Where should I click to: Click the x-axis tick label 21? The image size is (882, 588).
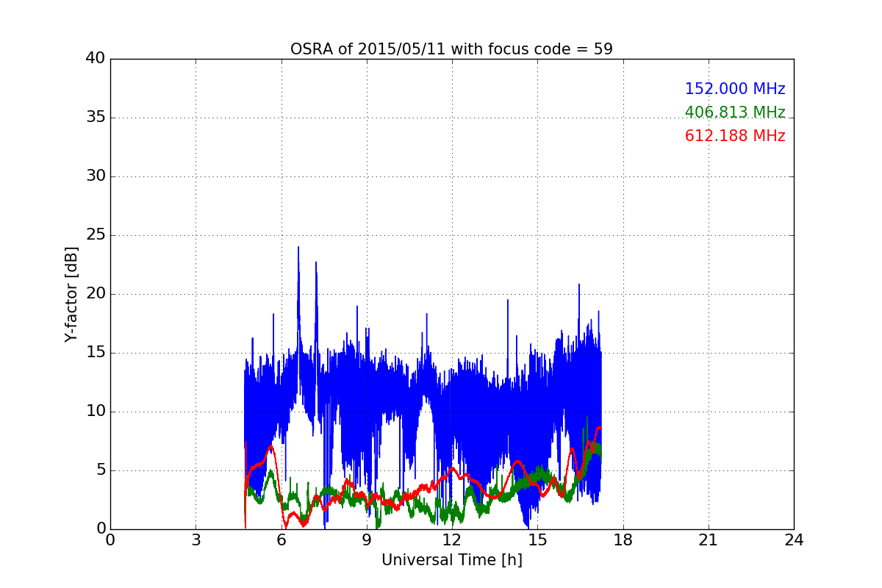708,540
